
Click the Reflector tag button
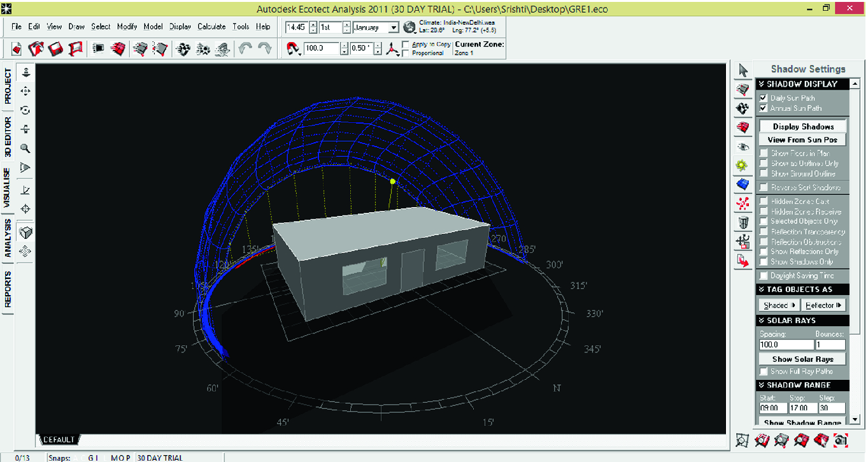[823, 305]
